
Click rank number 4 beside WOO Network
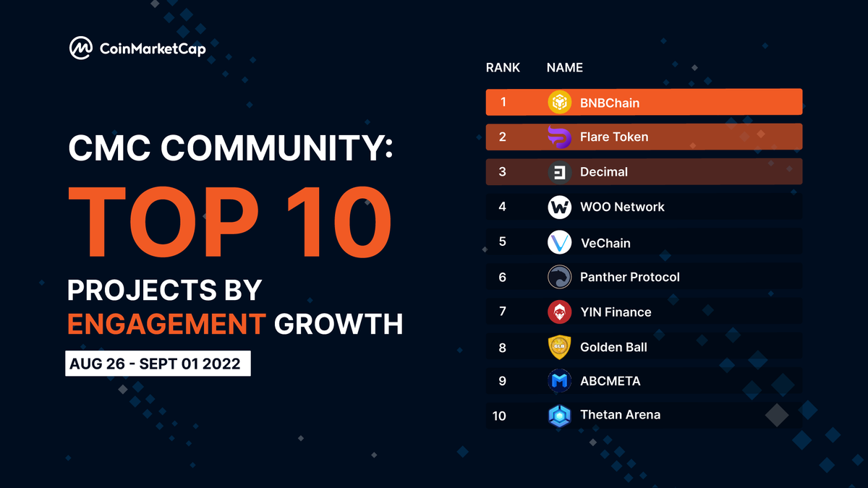(503, 207)
